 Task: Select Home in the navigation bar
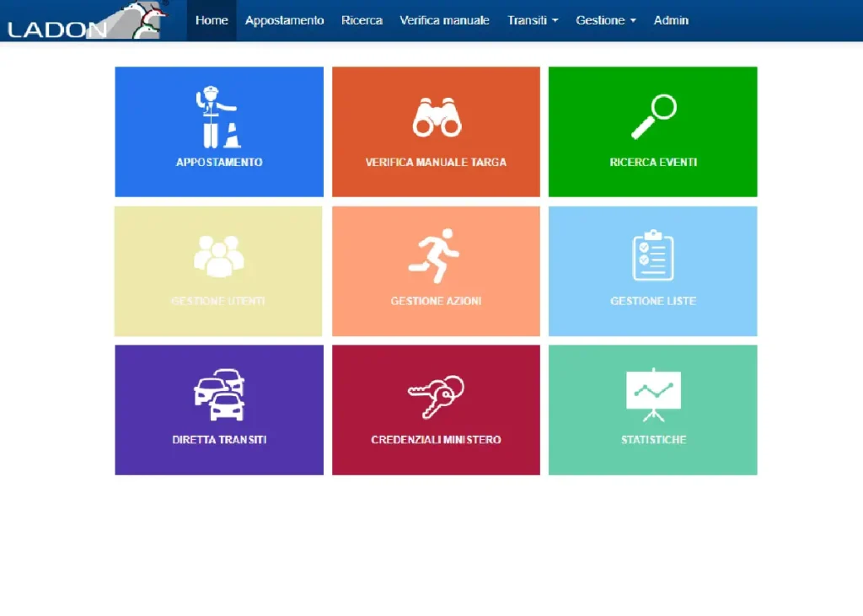click(x=212, y=20)
